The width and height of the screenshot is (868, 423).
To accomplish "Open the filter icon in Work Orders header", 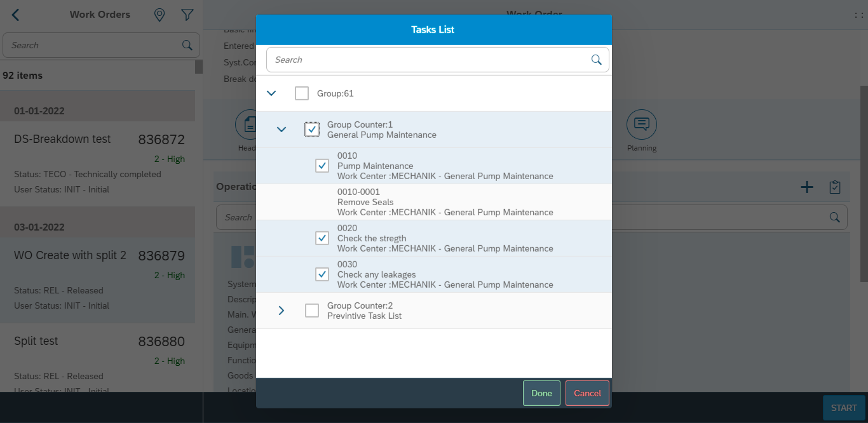I will point(187,14).
